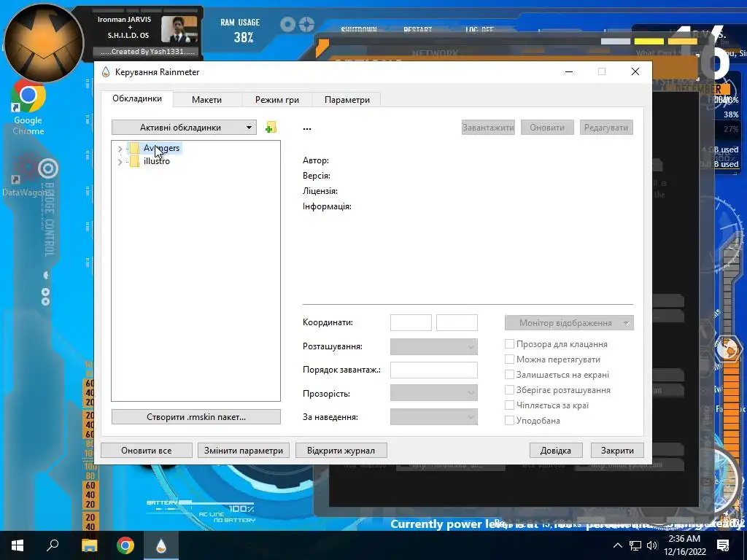The height and width of the screenshot is (560, 747).
Task: Open taskbar search magnifier
Action: (x=53, y=545)
